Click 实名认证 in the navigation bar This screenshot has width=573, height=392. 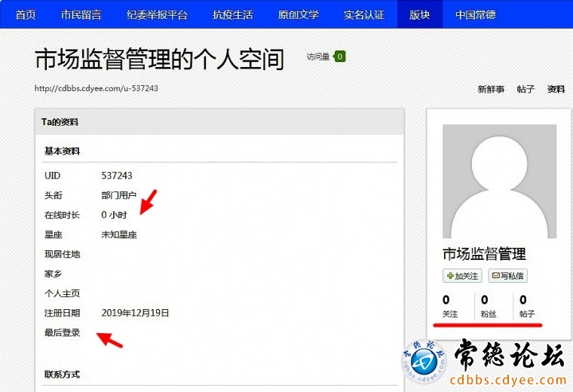[x=364, y=14]
